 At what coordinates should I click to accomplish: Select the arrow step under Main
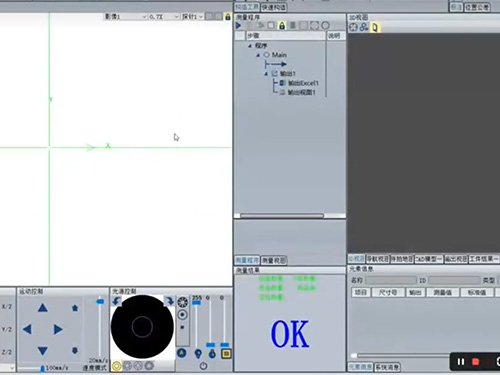coord(275,64)
